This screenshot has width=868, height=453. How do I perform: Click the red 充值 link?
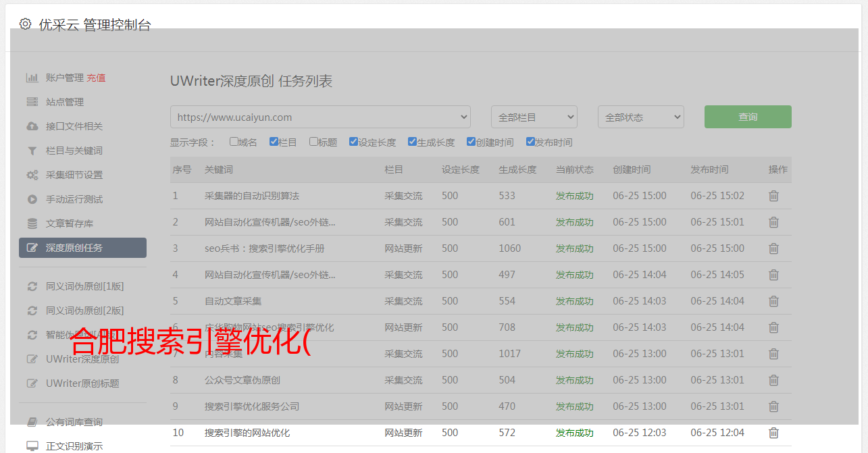tap(96, 78)
